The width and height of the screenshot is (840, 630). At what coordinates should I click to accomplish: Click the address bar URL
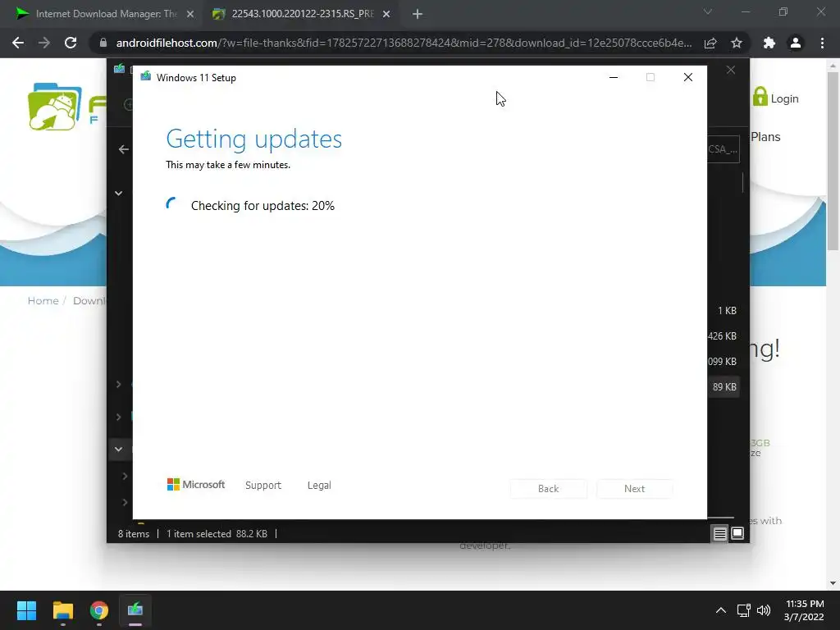point(404,43)
